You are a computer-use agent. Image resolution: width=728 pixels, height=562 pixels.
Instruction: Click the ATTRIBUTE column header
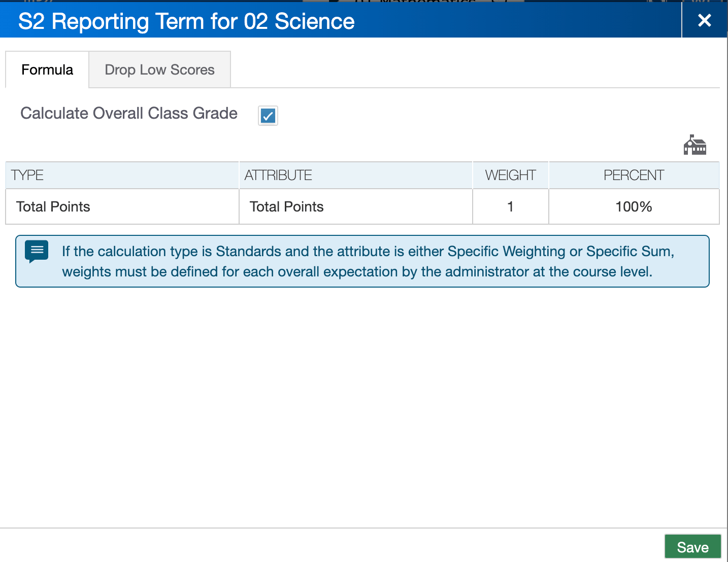tap(278, 175)
